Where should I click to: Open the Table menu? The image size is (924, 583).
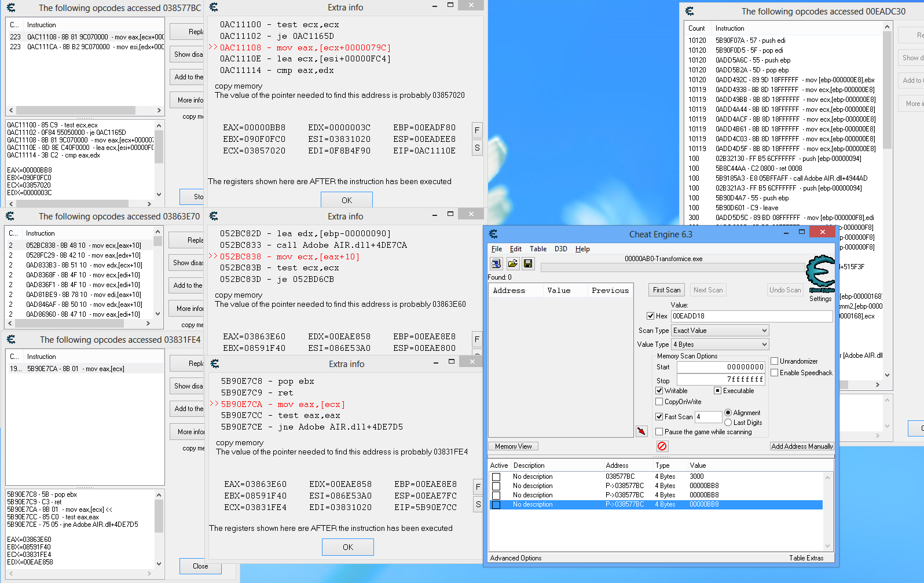click(x=538, y=249)
